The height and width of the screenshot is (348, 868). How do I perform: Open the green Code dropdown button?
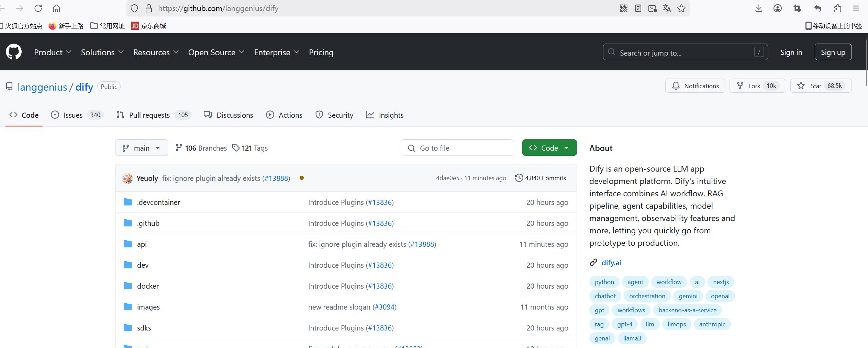[549, 148]
